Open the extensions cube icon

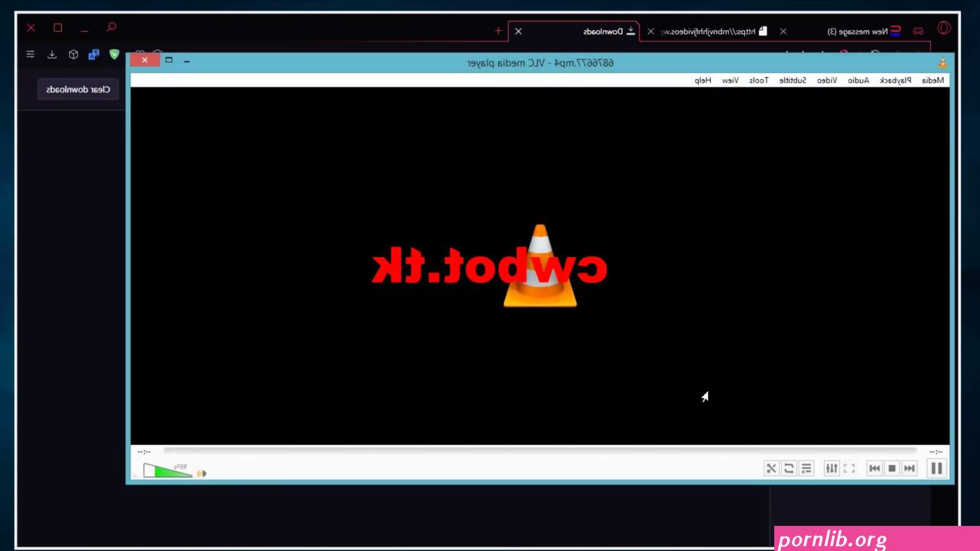tap(73, 54)
